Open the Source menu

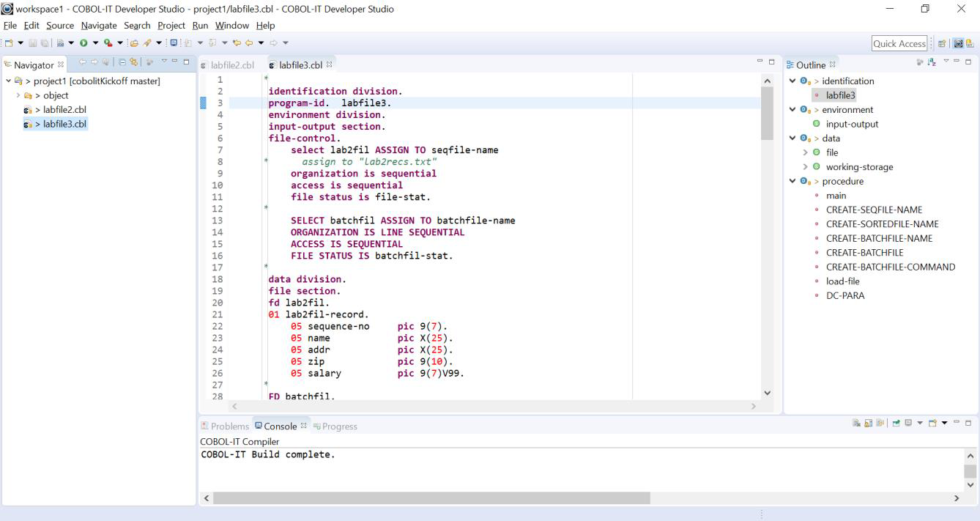(x=59, y=25)
